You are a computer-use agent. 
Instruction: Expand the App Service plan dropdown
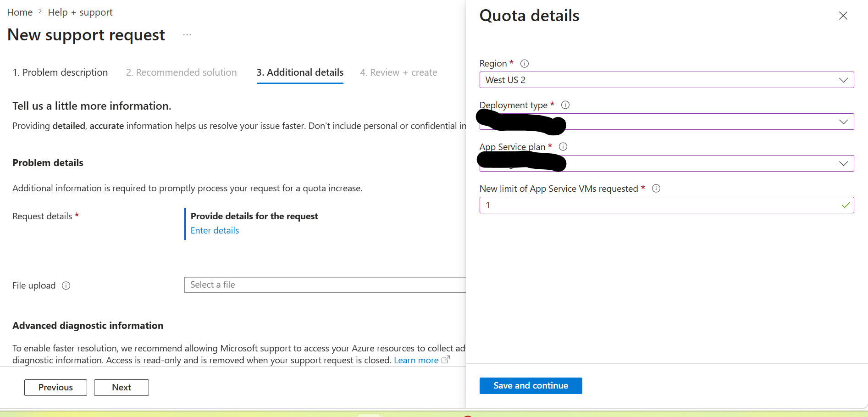click(667, 163)
